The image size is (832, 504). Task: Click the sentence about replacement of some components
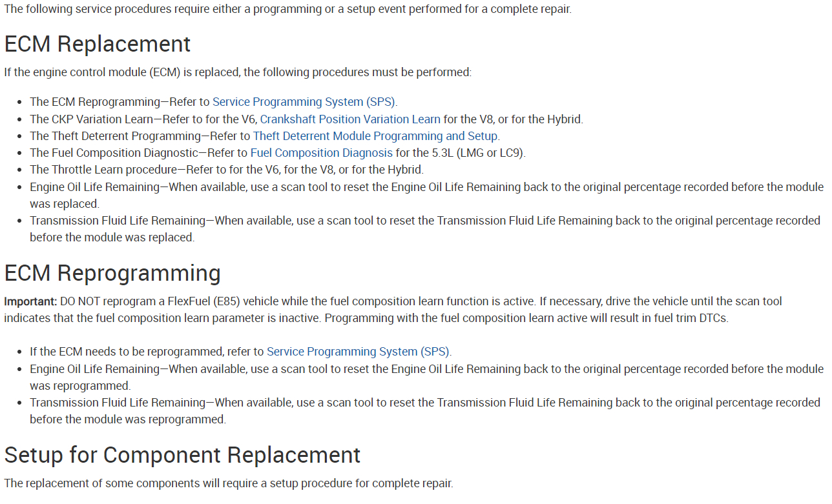tap(229, 483)
